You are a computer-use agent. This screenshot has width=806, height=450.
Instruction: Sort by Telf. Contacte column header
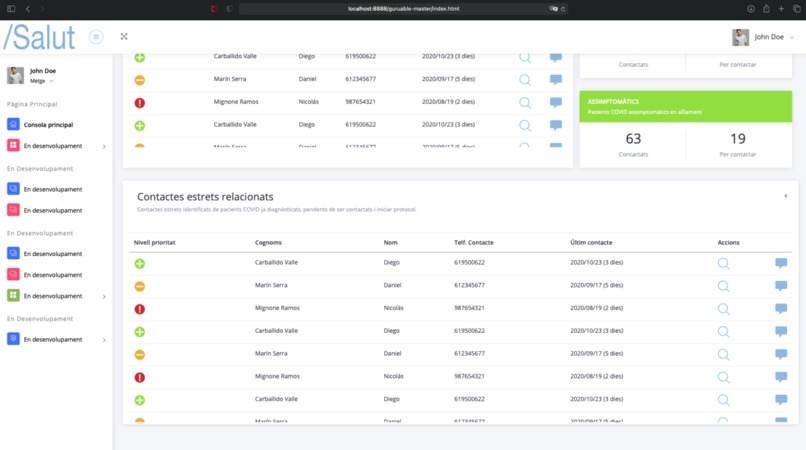click(x=473, y=242)
